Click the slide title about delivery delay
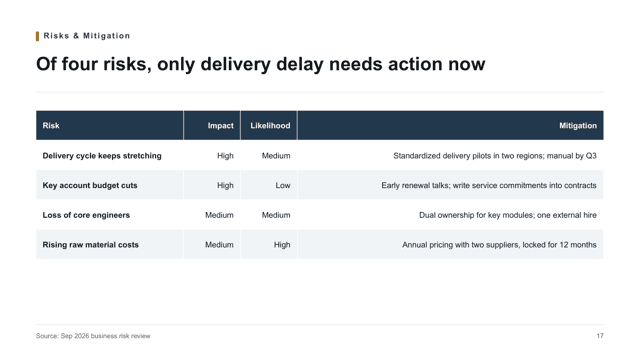Image resolution: width=640 pixels, height=360 pixels. [260, 64]
